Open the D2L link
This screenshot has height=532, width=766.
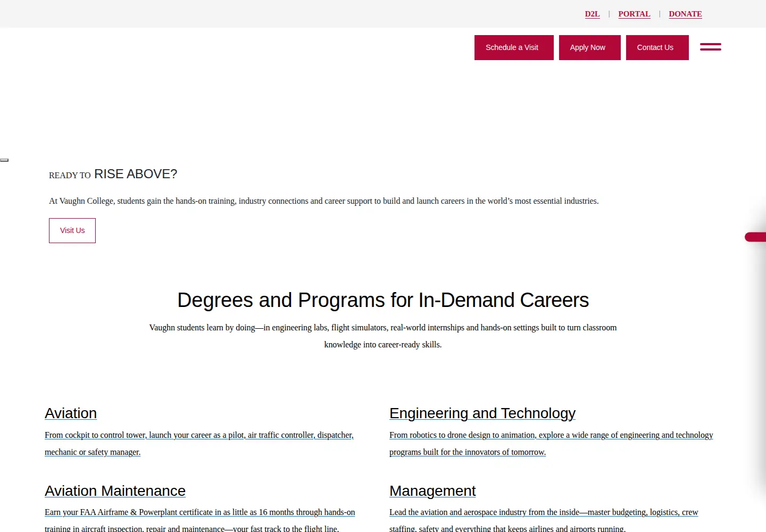[x=592, y=14]
